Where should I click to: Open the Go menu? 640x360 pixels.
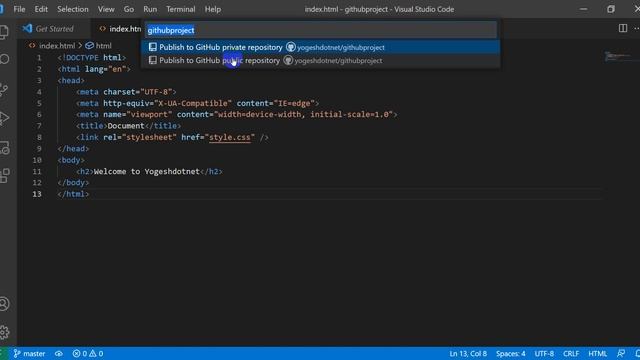[129, 9]
